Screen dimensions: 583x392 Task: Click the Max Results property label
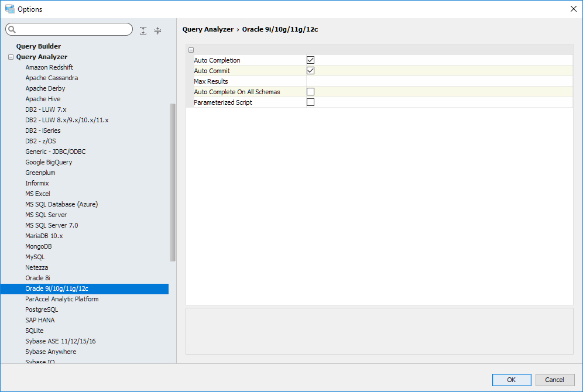(211, 81)
